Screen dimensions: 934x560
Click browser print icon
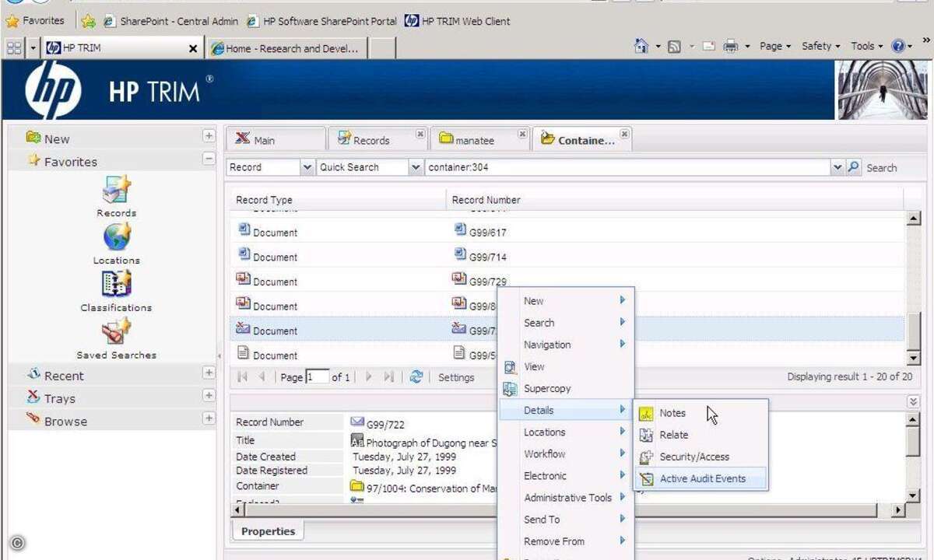(730, 47)
